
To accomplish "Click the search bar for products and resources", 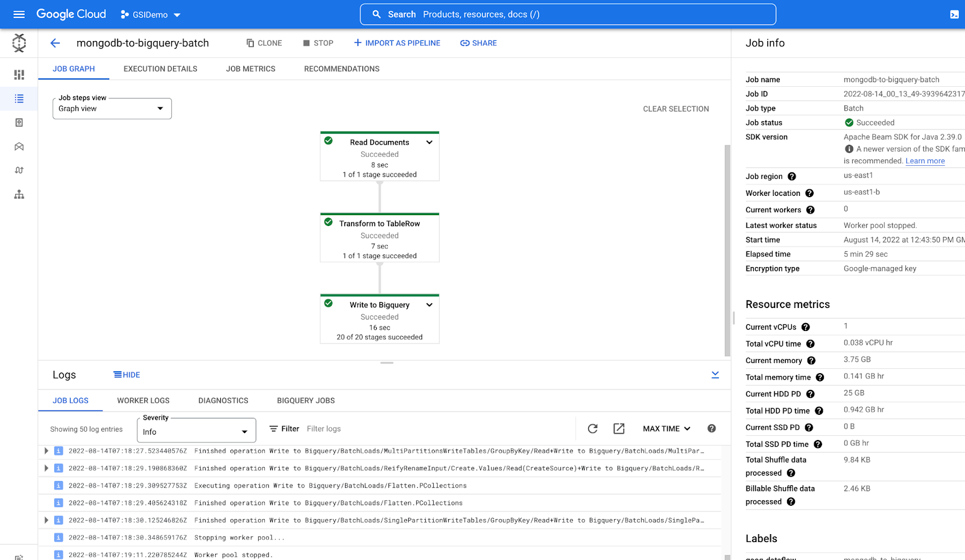I will click(x=568, y=14).
